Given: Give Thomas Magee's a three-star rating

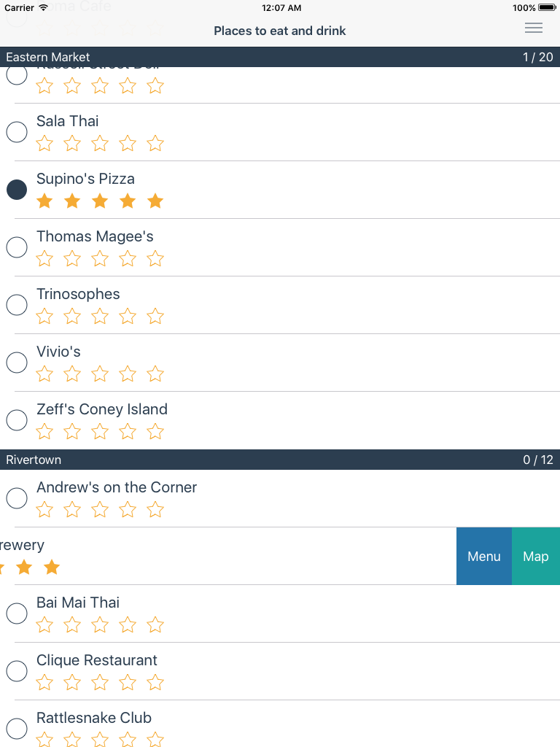Looking at the screenshot, I should (x=100, y=259).
